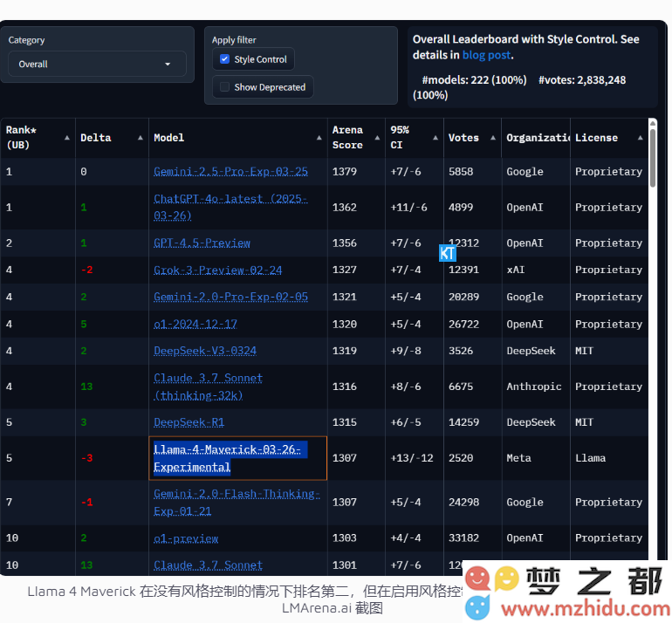
Task: Sort by the License column arrow
Action: [640, 138]
